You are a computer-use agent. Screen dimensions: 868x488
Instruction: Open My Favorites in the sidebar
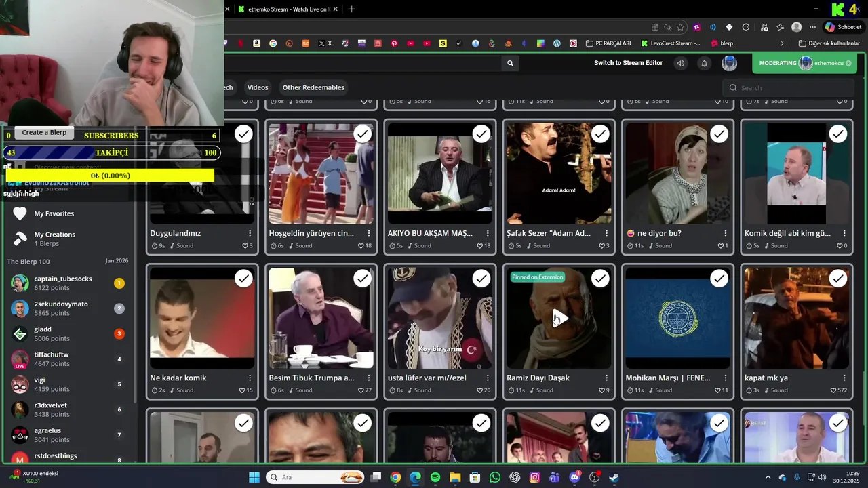coord(54,213)
